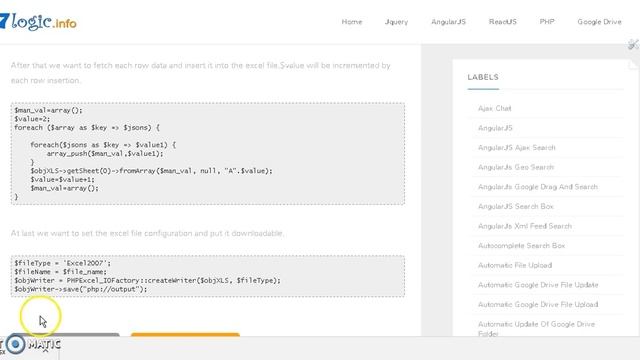The image size is (640, 360).
Task: Open the Jquery menu item
Action: [396, 22]
